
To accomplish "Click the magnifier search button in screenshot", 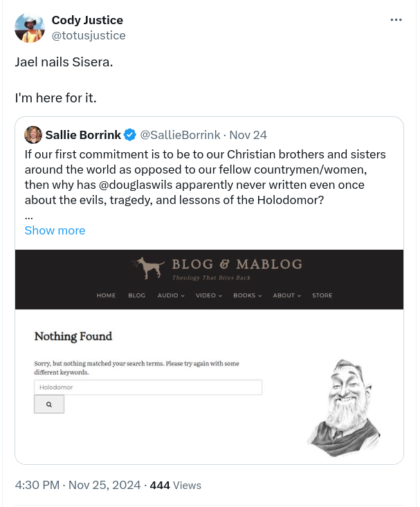I will [x=49, y=405].
